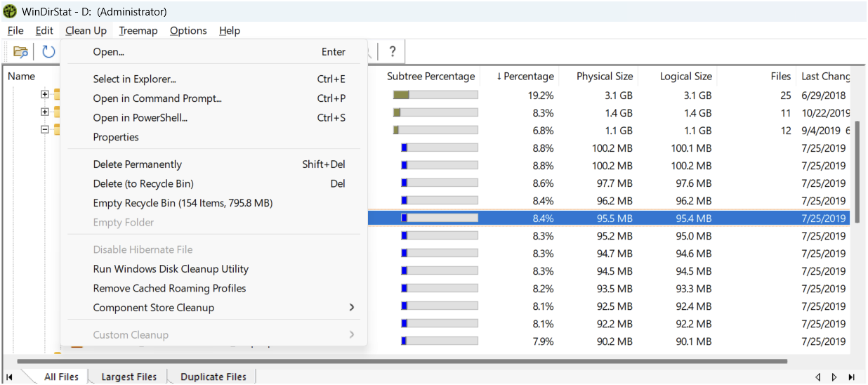Click the tab scroll left arrow
868x385 pixels.
(x=818, y=377)
